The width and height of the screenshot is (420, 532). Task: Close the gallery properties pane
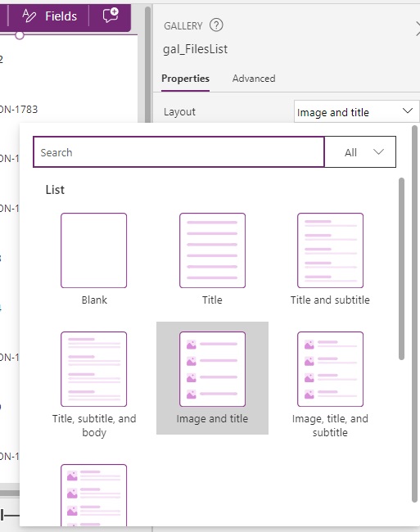tap(418, 29)
